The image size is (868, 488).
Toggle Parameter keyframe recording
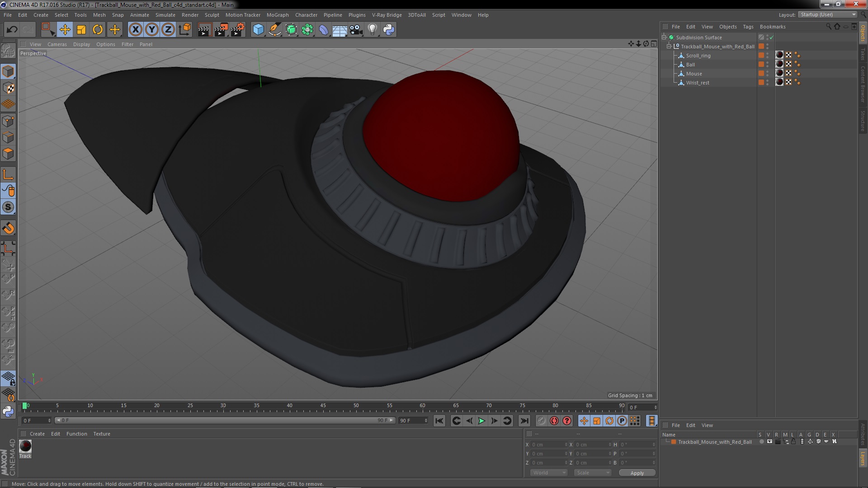622,421
